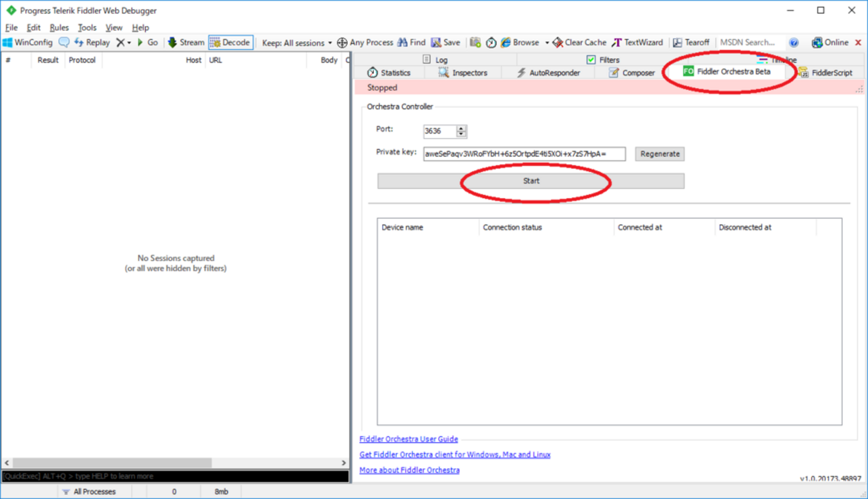Open WinConfig from the toolbar
Screen dimensions: 868x499
point(27,42)
